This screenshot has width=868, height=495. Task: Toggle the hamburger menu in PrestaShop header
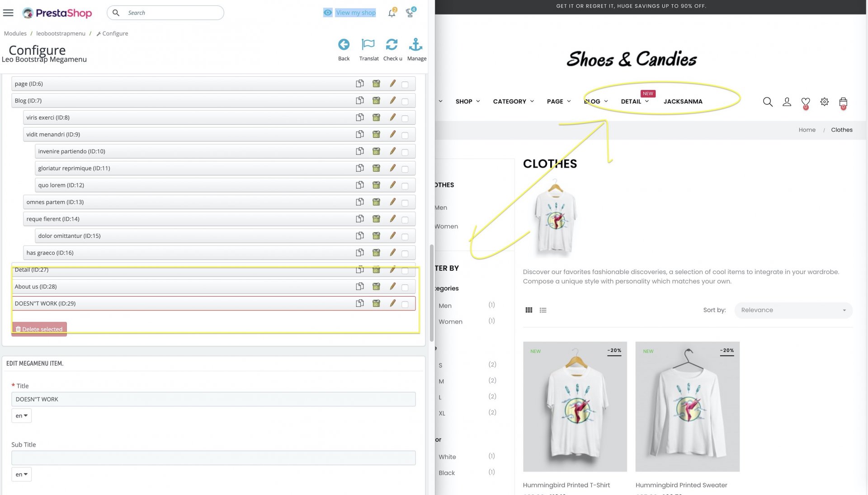pyautogui.click(x=8, y=13)
